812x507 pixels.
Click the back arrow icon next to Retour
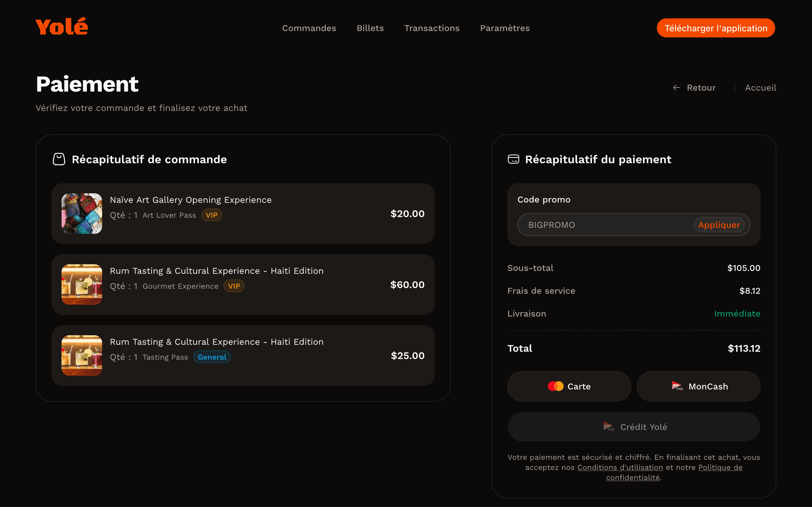(x=676, y=87)
